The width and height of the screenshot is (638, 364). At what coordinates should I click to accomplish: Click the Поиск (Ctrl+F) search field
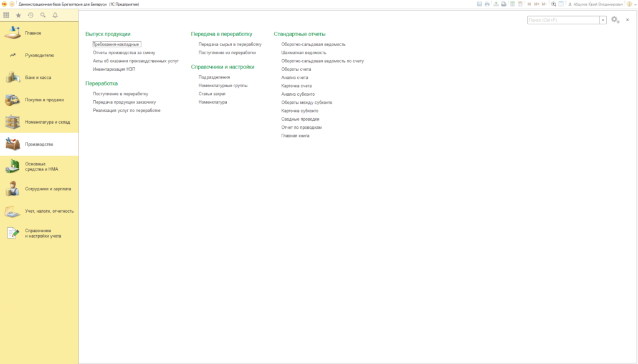tap(563, 20)
